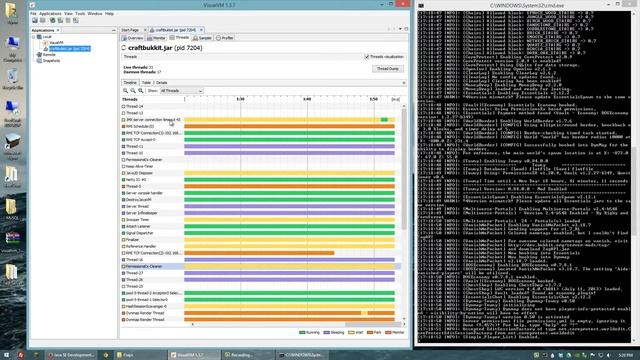Click the Sleeping legend color swatch
The width and height of the screenshot is (640, 360).
[x=326, y=333]
